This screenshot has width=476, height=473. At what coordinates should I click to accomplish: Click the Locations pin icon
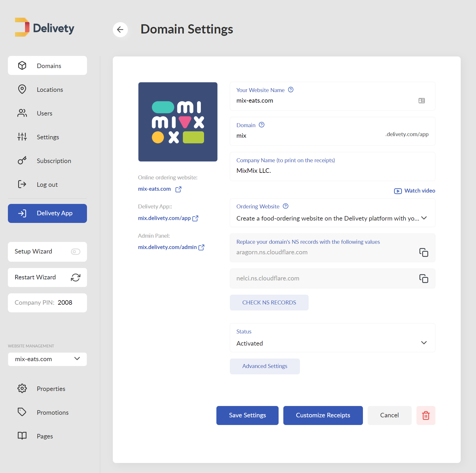[x=22, y=89]
